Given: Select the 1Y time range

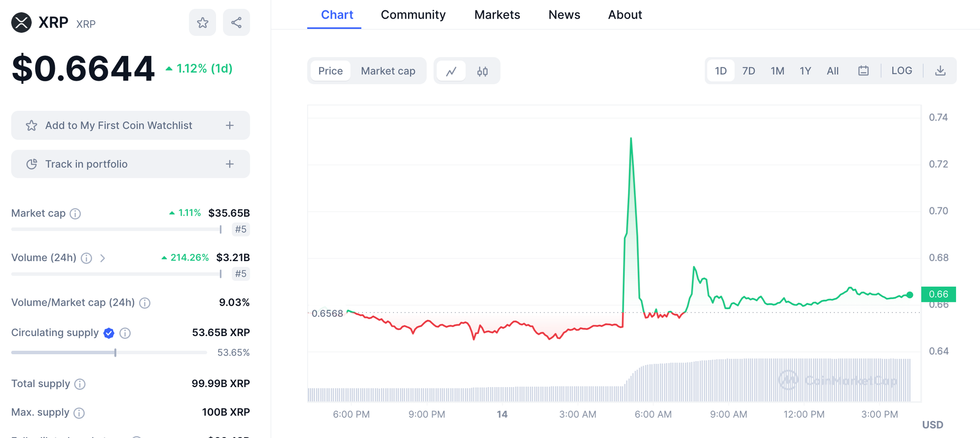Looking at the screenshot, I should [x=806, y=71].
